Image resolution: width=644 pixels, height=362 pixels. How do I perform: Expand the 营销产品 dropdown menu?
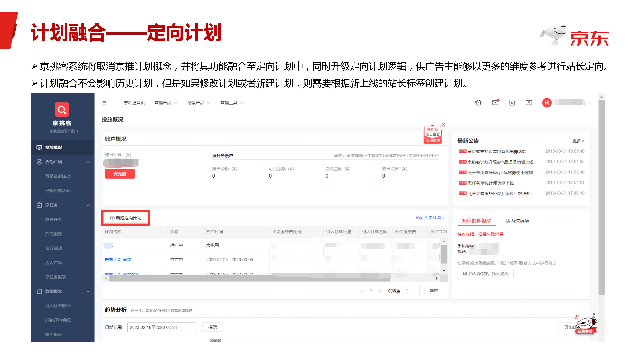(x=166, y=103)
